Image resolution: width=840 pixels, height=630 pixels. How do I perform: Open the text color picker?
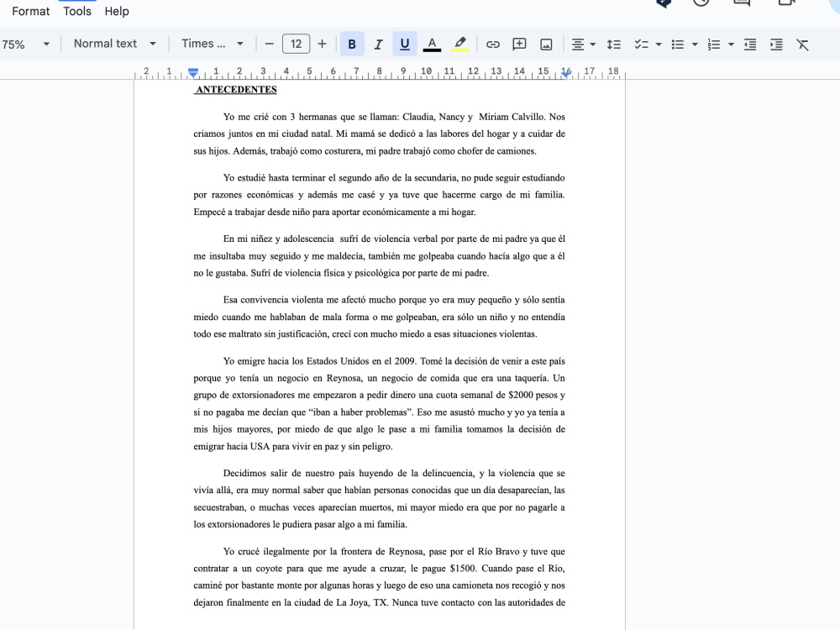[432, 44]
